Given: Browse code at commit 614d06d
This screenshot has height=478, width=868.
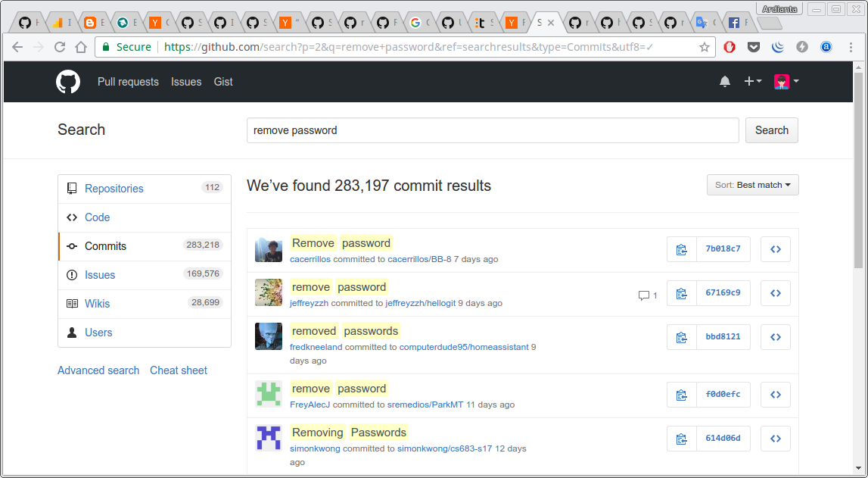Looking at the screenshot, I should [x=775, y=438].
